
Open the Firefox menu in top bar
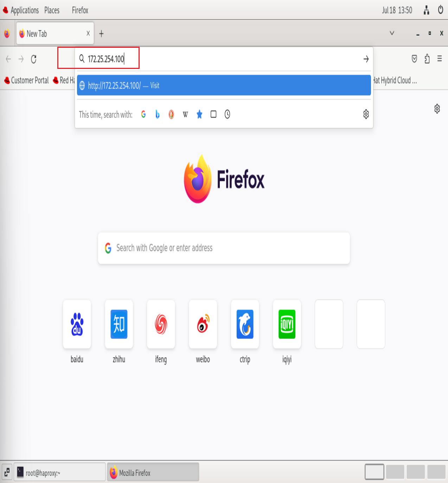tap(80, 10)
